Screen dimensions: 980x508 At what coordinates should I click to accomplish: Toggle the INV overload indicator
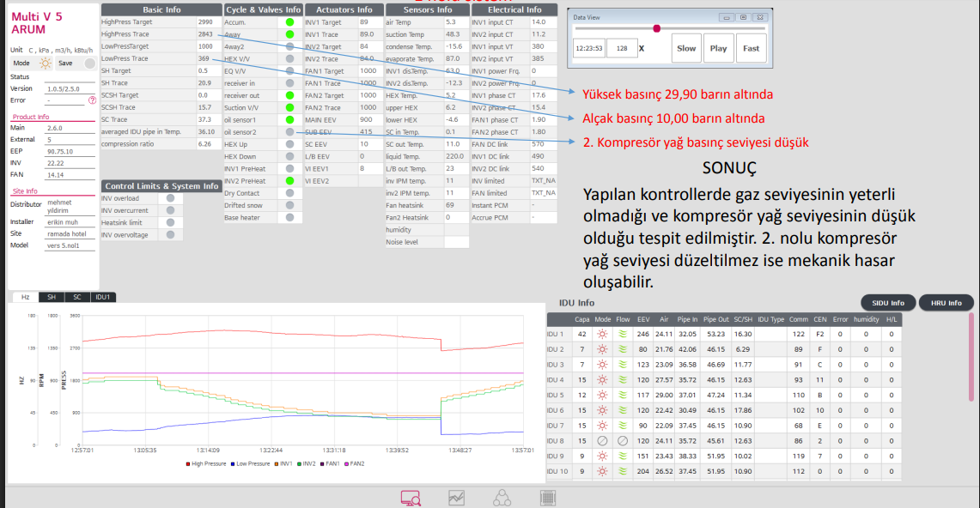(171, 198)
